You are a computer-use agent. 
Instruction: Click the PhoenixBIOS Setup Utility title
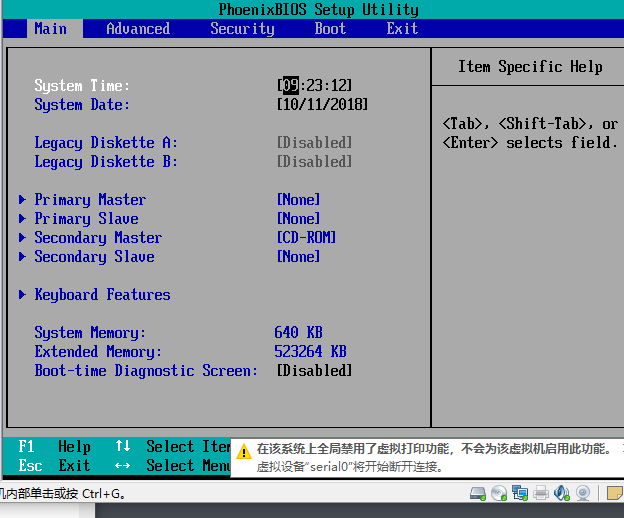[x=318, y=10]
